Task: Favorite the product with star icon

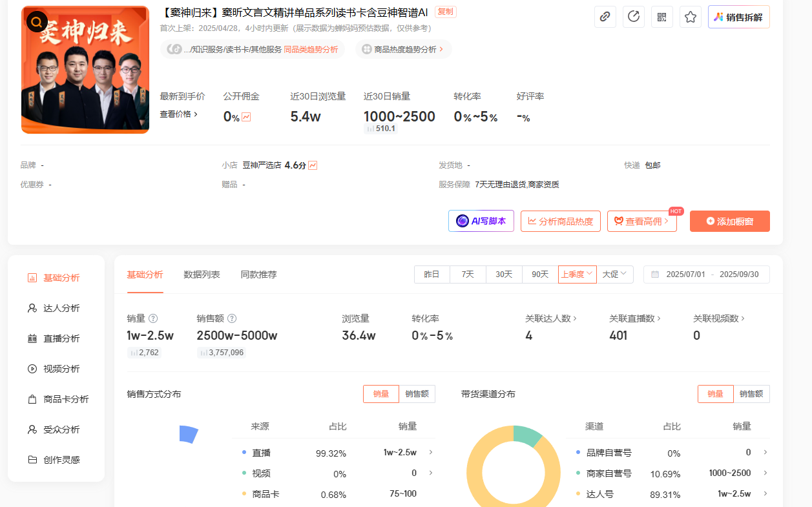Action: (x=691, y=17)
